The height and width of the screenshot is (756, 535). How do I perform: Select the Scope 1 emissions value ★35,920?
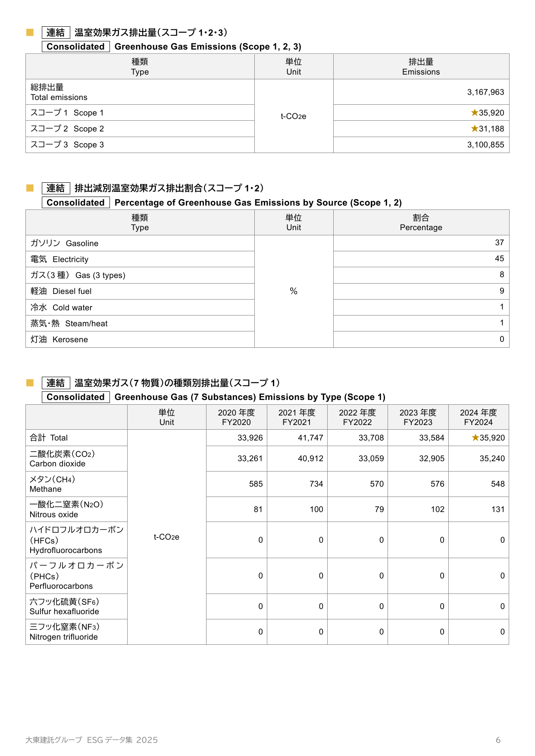pos(488,113)
